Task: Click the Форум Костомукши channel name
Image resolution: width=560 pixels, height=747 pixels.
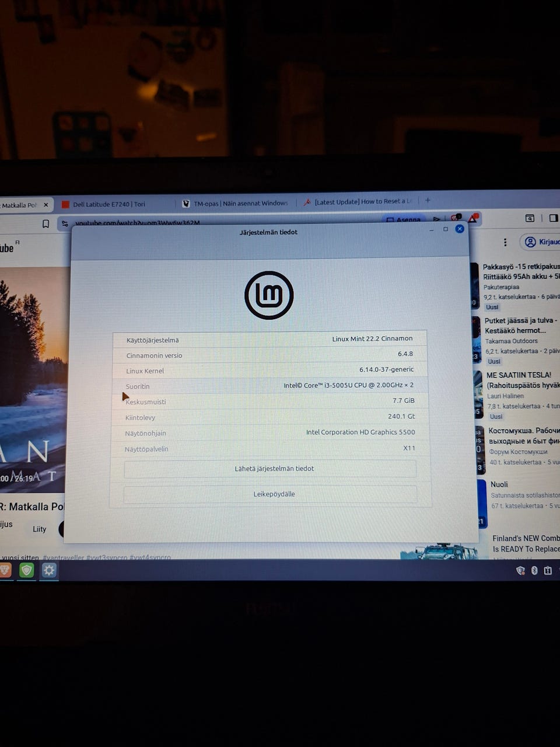Action: 519,452
